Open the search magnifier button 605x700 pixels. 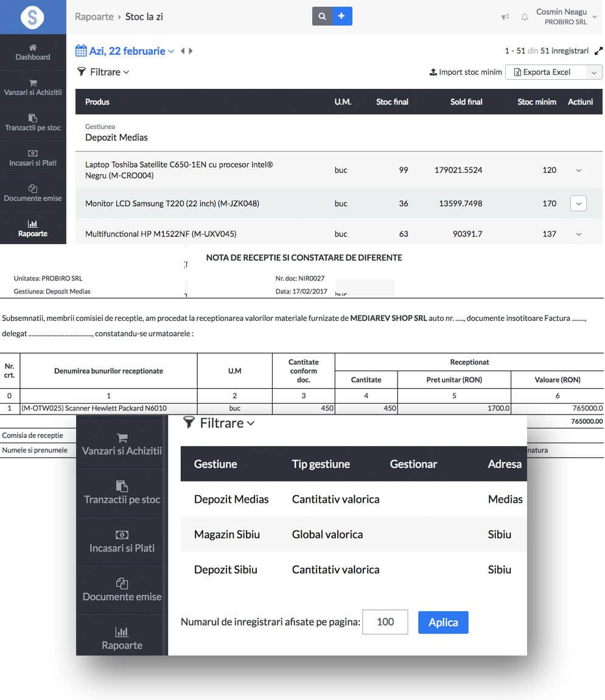[x=321, y=16]
